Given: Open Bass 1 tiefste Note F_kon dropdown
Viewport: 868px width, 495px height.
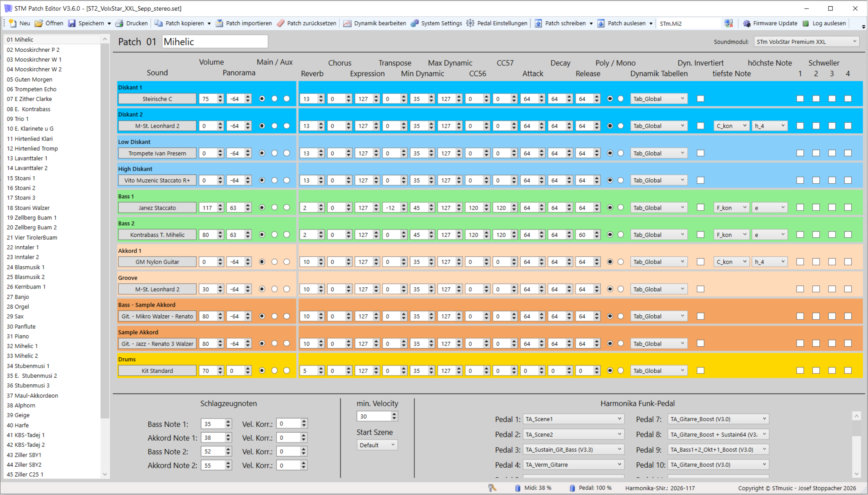Looking at the screenshot, I should point(731,207).
